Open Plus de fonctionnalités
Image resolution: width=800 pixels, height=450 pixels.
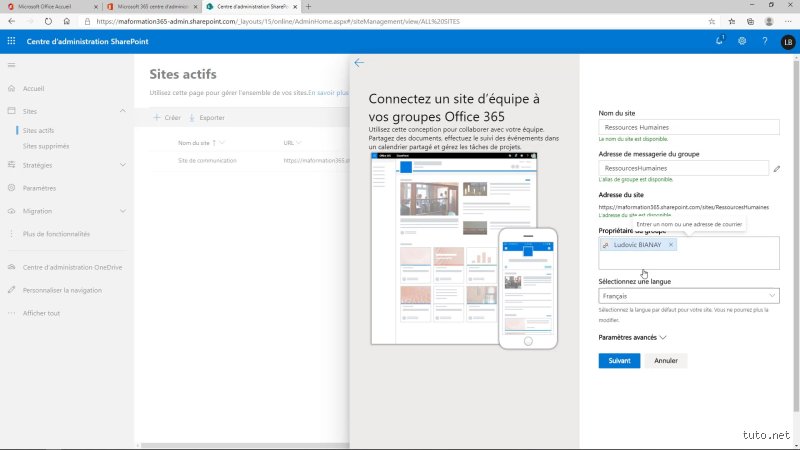click(56, 234)
